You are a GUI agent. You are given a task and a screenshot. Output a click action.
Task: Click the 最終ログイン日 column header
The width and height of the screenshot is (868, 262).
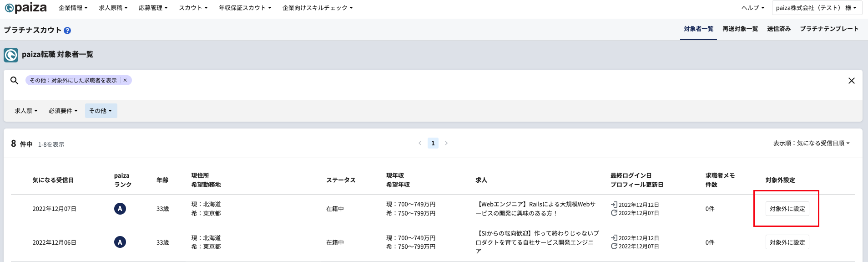(x=637, y=180)
